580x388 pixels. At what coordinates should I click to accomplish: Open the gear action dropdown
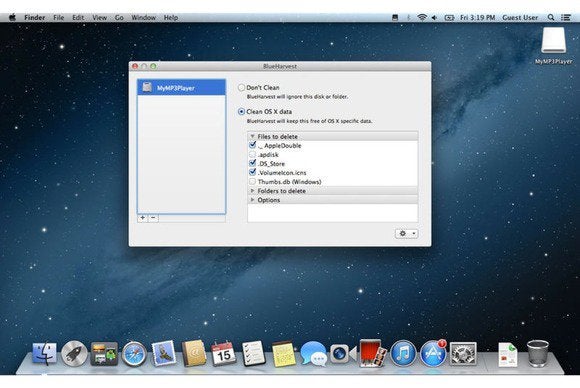click(x=407, y=233)
